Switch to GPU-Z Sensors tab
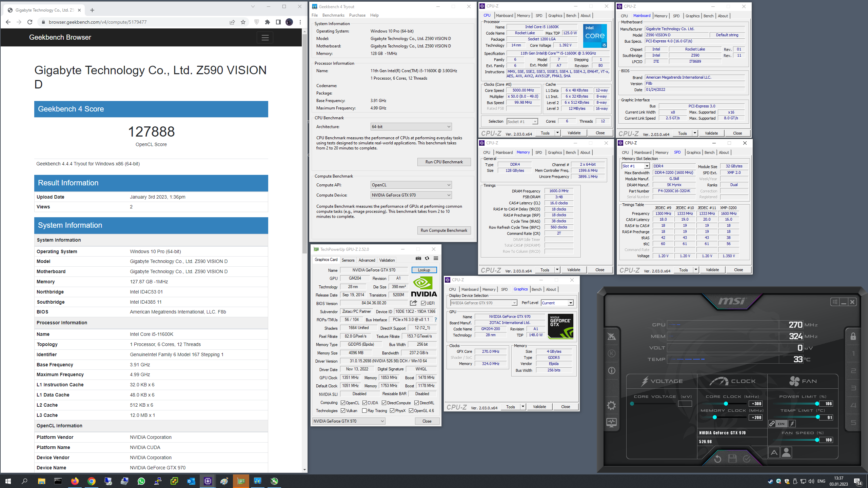Image resolution: width=868 pixels, height=488 pixels. (348, 260)
